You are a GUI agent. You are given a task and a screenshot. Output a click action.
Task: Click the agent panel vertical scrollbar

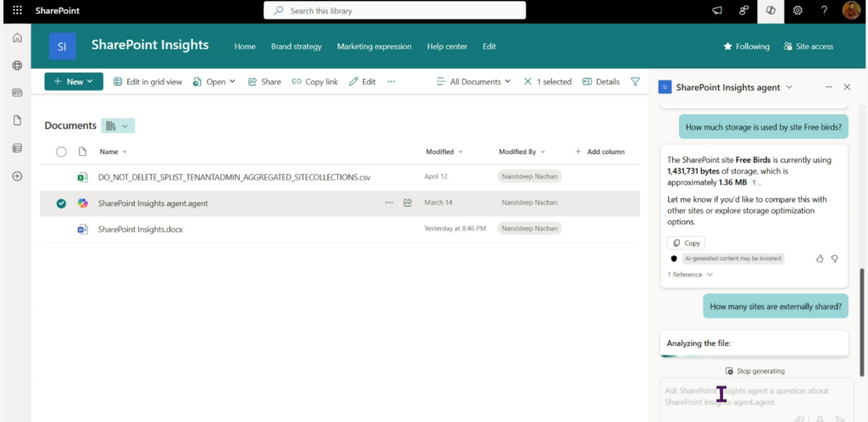click(861, 323)
